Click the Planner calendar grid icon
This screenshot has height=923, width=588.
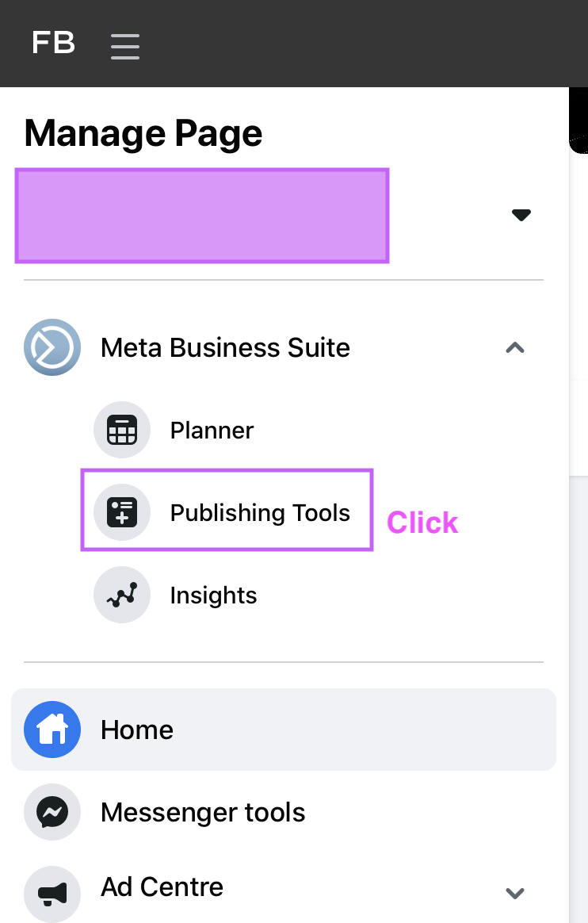[122, 431]
